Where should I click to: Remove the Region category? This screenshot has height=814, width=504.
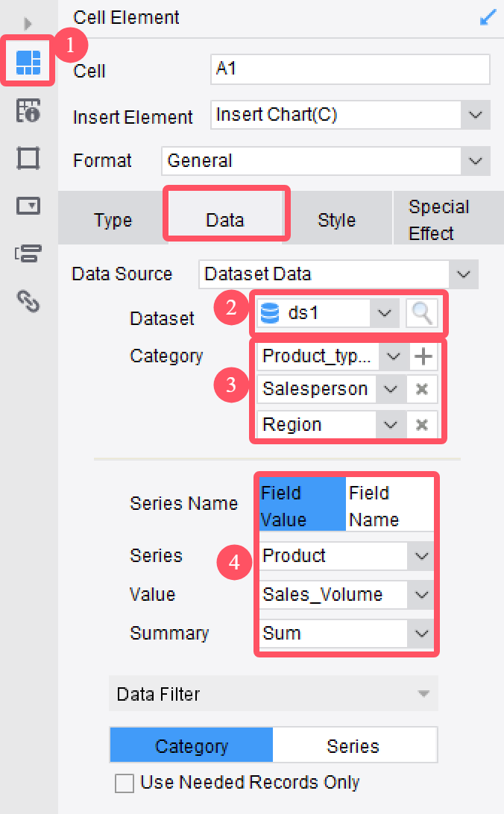click(x=422, y=425)
